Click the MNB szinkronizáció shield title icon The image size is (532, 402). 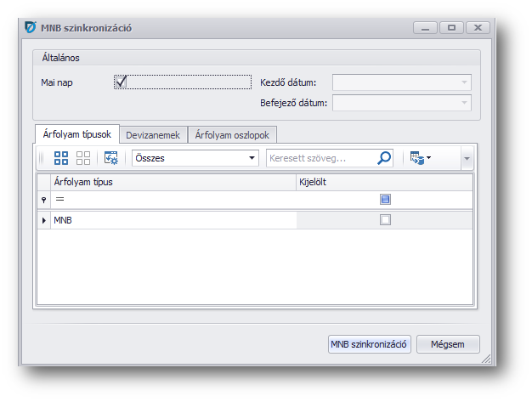click(30, 28)
